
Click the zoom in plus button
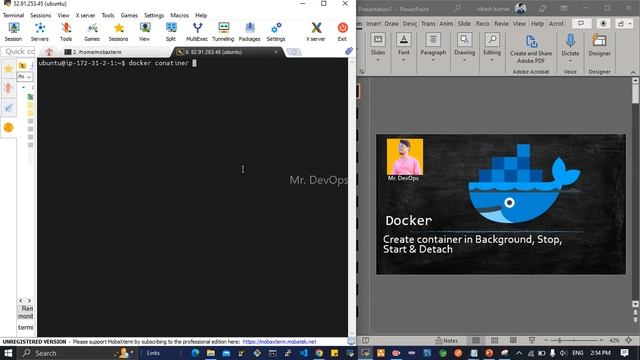pyautogui.click(x=601, y=340)
